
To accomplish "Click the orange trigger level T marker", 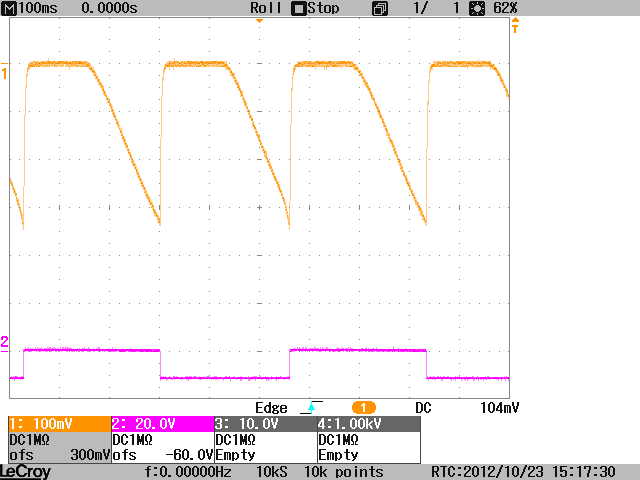I will [x=515, y=25].
